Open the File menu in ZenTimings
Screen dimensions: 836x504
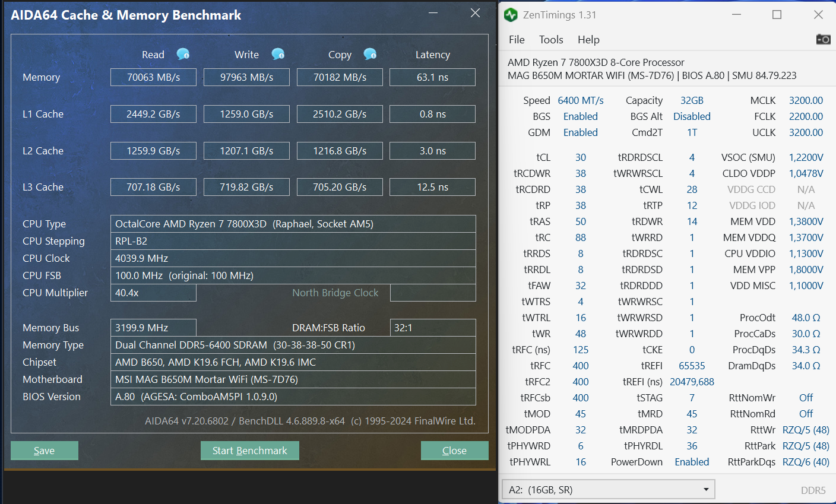tap(517, 40)
